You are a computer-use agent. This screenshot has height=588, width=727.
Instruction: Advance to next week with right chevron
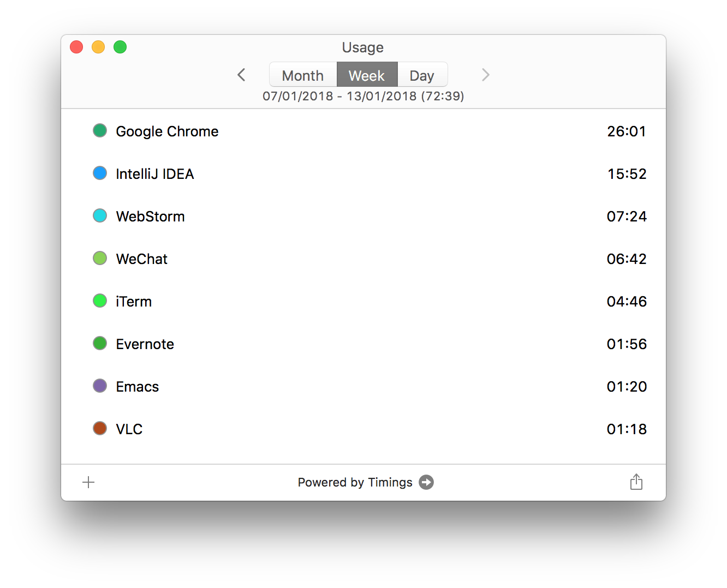[485, 75]
